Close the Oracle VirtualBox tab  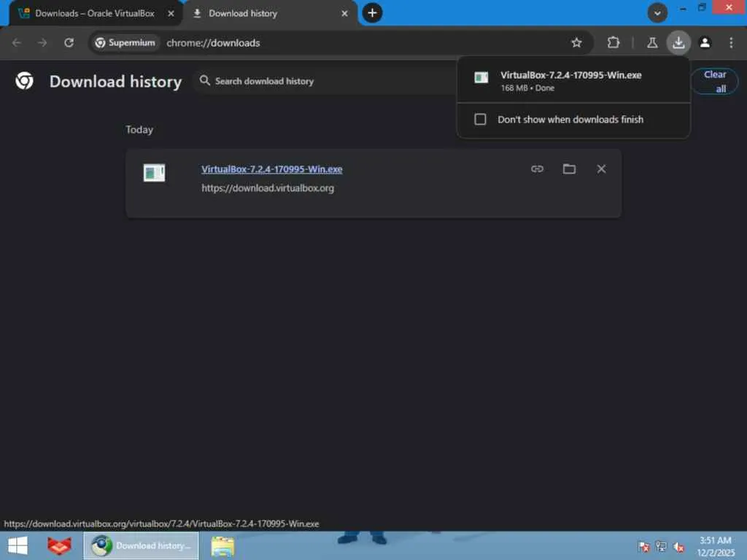pyautogui.click(x=171, y=14)
